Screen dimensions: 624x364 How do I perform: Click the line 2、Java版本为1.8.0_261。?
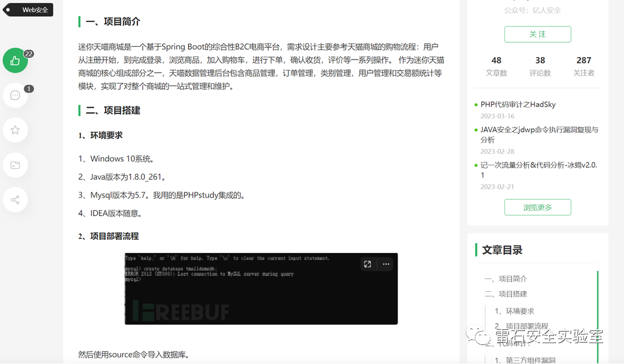point(122,177)
